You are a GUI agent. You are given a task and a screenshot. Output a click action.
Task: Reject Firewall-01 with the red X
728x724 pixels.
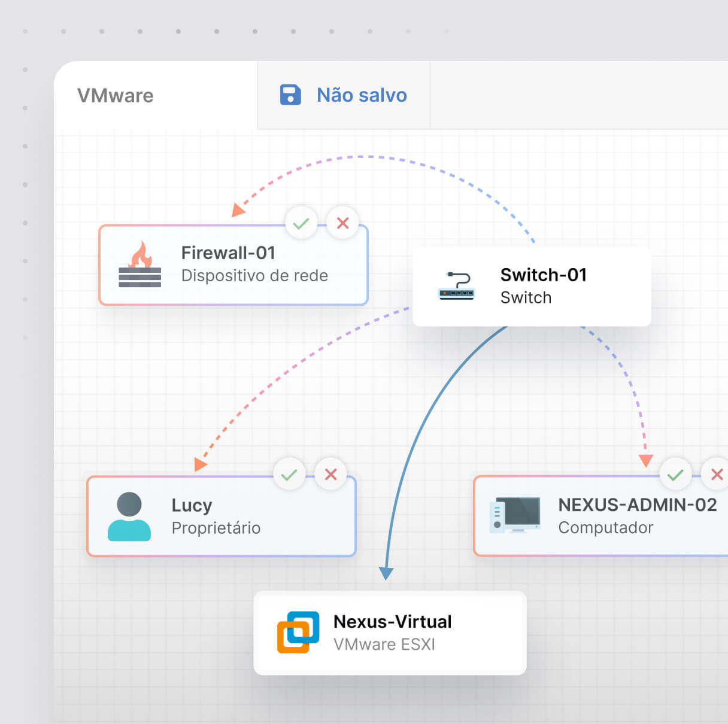(342, 223)
